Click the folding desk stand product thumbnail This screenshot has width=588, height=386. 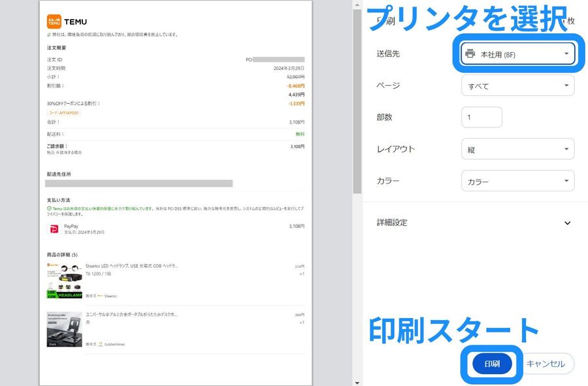[x=65, y=329]
